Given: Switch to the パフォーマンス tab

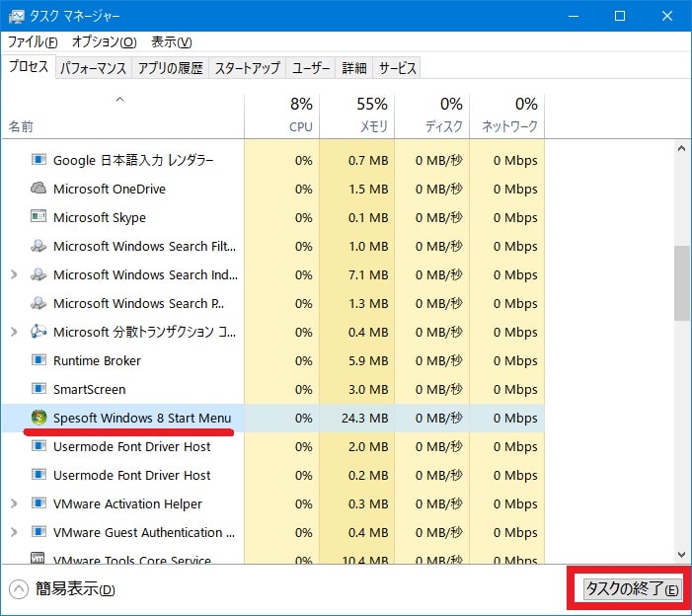Looking at the screenshot, I should coord(94,68).
